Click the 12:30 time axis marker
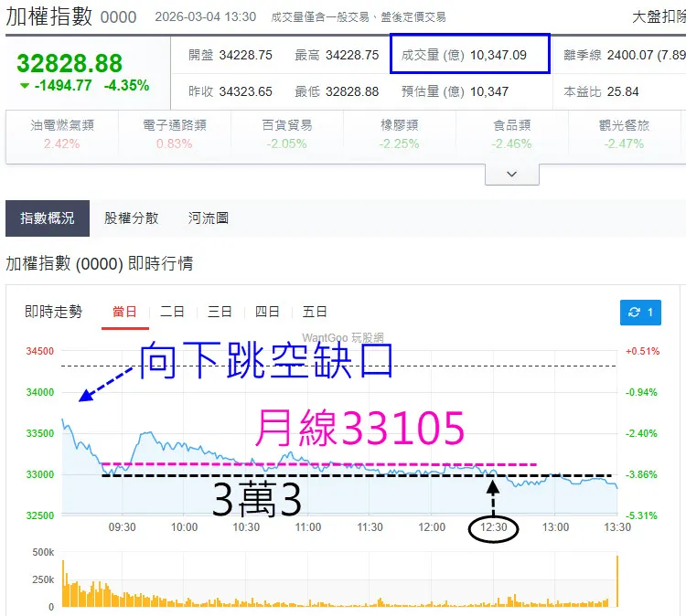 point(493,527)
